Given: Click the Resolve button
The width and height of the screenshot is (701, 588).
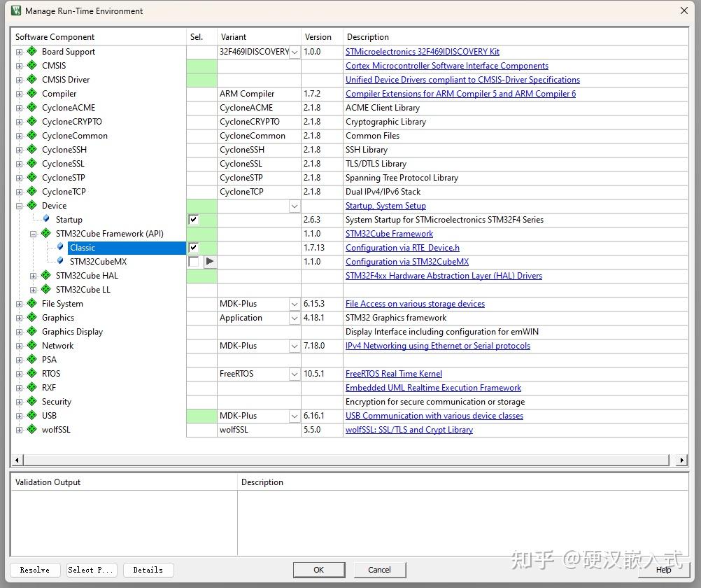Looking at the screenshot, I should [35, 570].
